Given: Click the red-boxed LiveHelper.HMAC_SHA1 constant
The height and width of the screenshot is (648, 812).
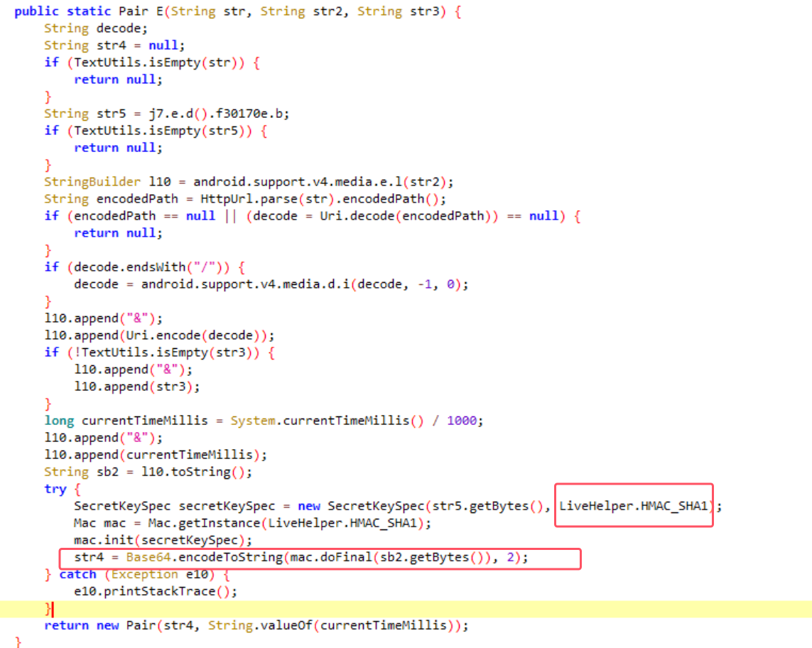Looking at the screenshot, I should [634, 506].
